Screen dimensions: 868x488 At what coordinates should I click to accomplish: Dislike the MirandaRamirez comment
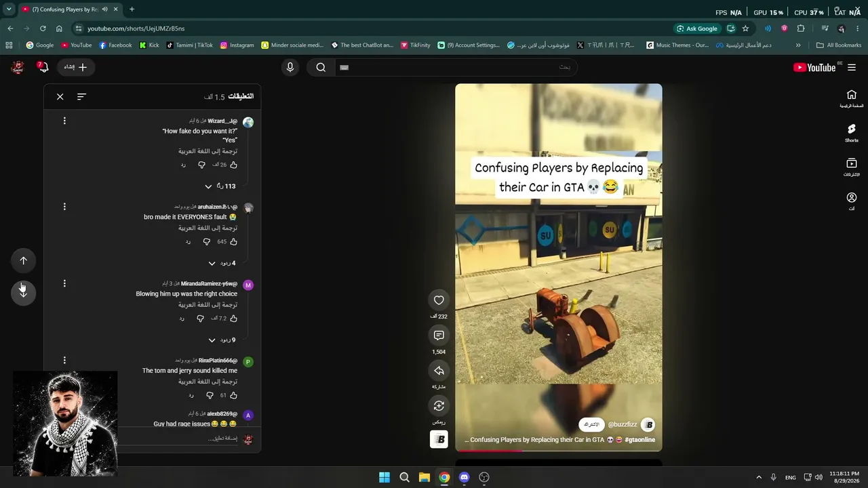[x=200, y=319]
